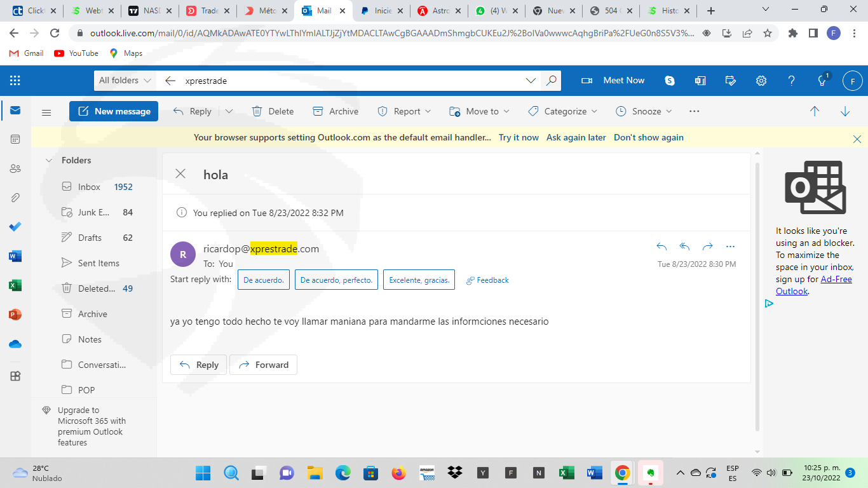Screen dimensions: 868x488
Task: Open the People contacts icon
Action: pos(15,168)
